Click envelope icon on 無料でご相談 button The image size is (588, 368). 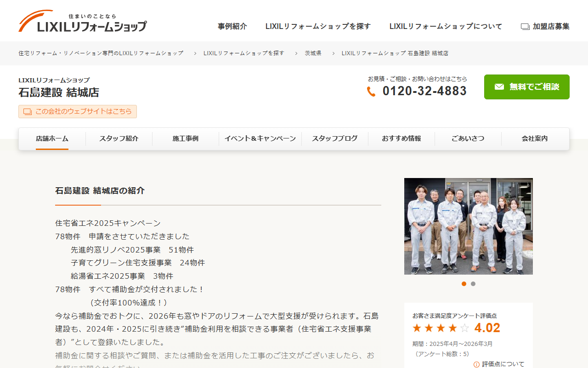[x=499, y=87]
